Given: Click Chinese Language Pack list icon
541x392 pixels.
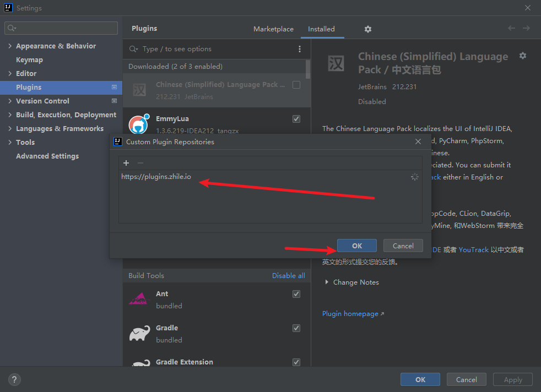Looking at the screenshot, I should [139, 90].
